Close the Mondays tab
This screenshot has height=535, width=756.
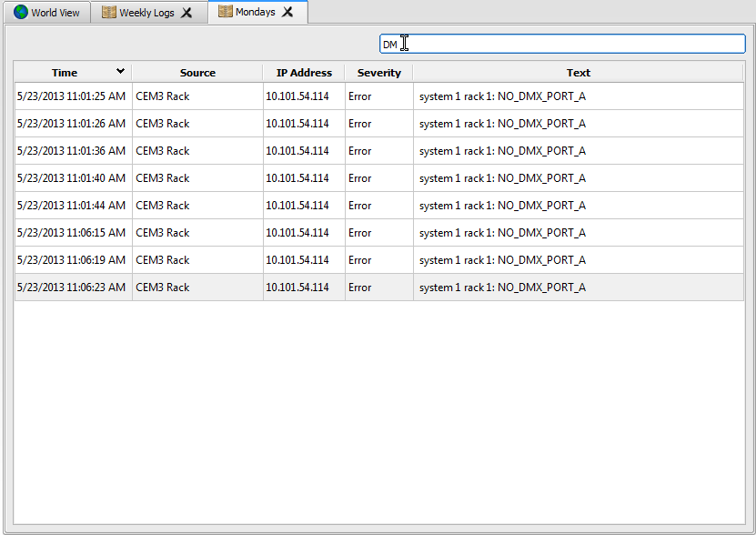(x=287, y=12)
